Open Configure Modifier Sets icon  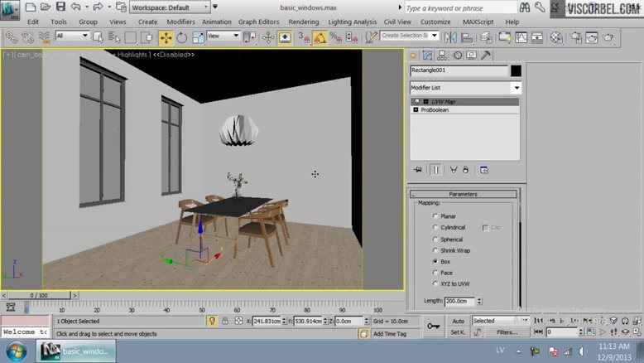coord(484,170)
